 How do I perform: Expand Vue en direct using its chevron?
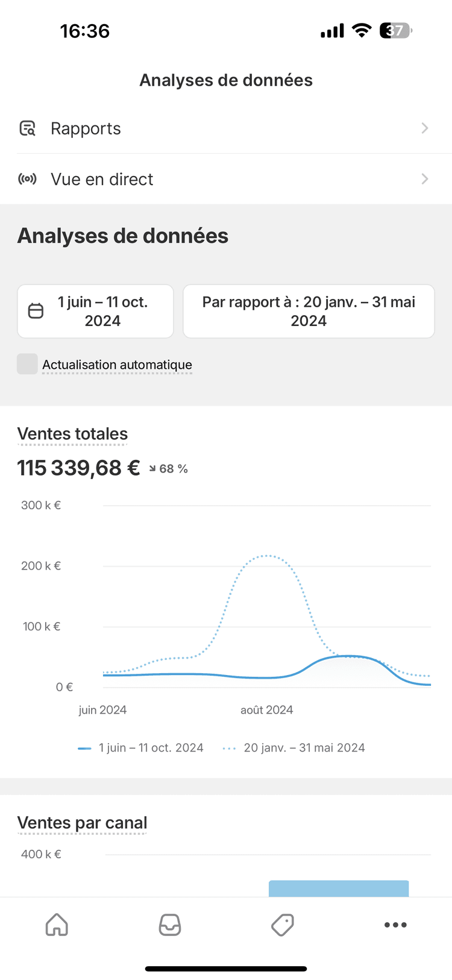(425, 179)
